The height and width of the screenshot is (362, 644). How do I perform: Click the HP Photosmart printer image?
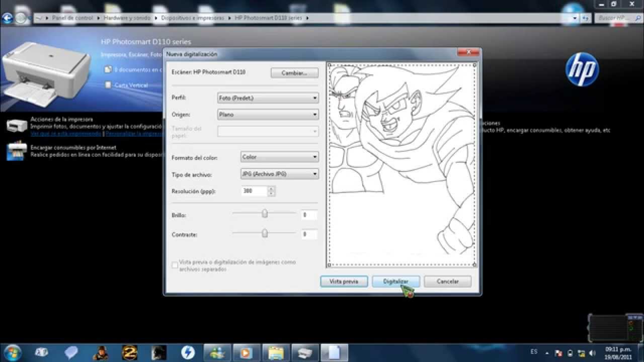(46, 73)
